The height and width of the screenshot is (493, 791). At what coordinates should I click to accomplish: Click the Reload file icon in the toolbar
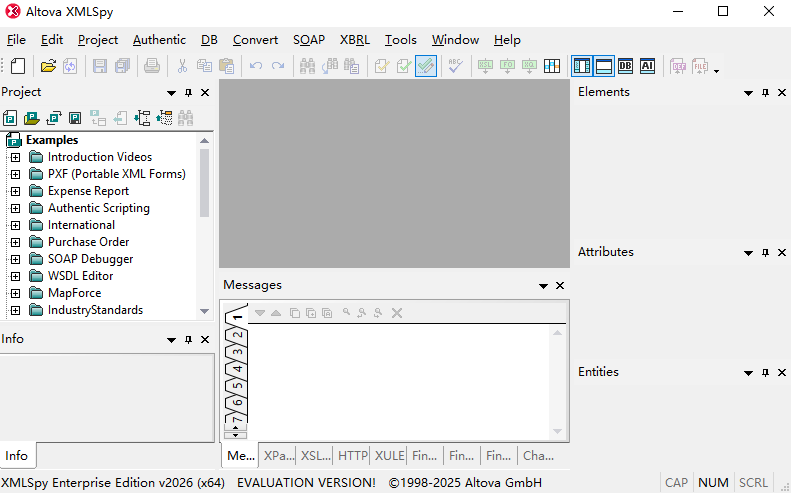(70, 66)
